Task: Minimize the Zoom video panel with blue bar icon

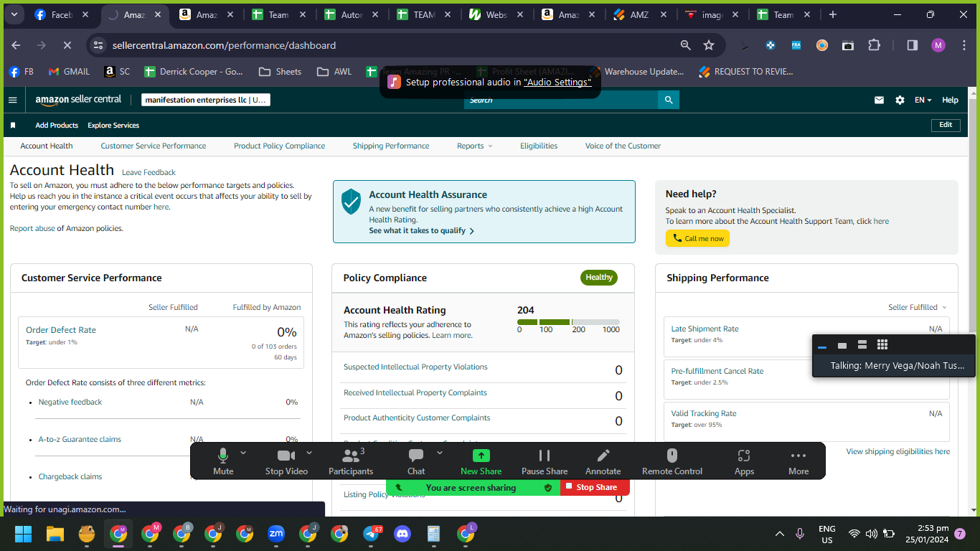Action: coord(822,347)
